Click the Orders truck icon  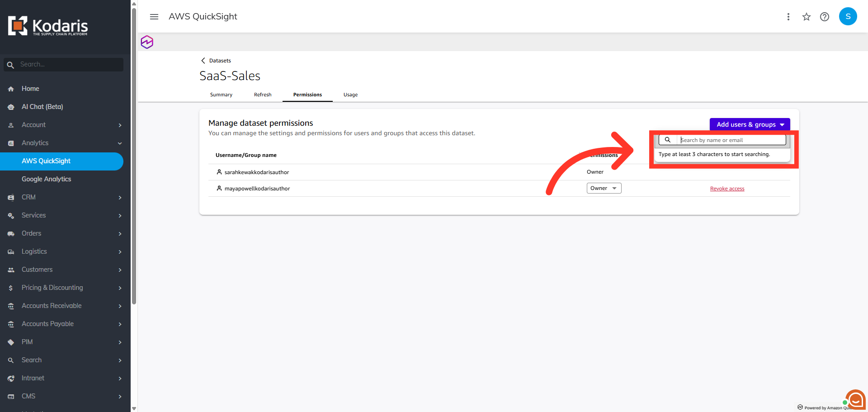pyautogui.click(x=11, y=234)
